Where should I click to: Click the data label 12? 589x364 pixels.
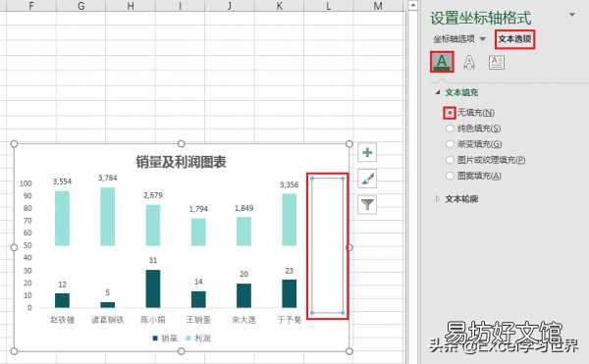pos(63,285)
